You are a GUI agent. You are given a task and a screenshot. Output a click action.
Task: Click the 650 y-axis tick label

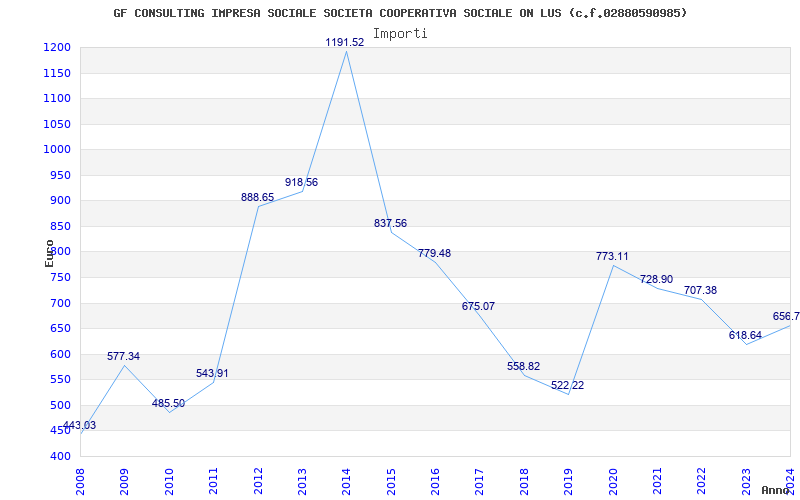click(x=60, y=329)
